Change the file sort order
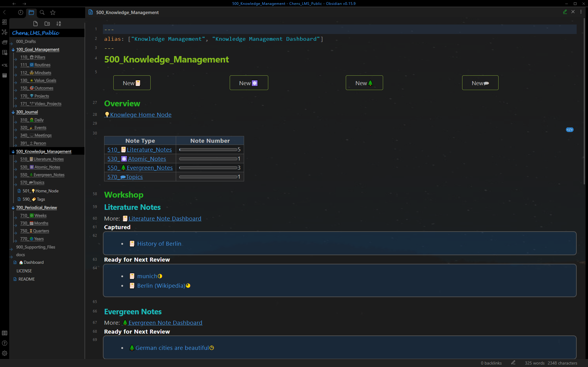The image size is (588, 367). coord(59,24)
